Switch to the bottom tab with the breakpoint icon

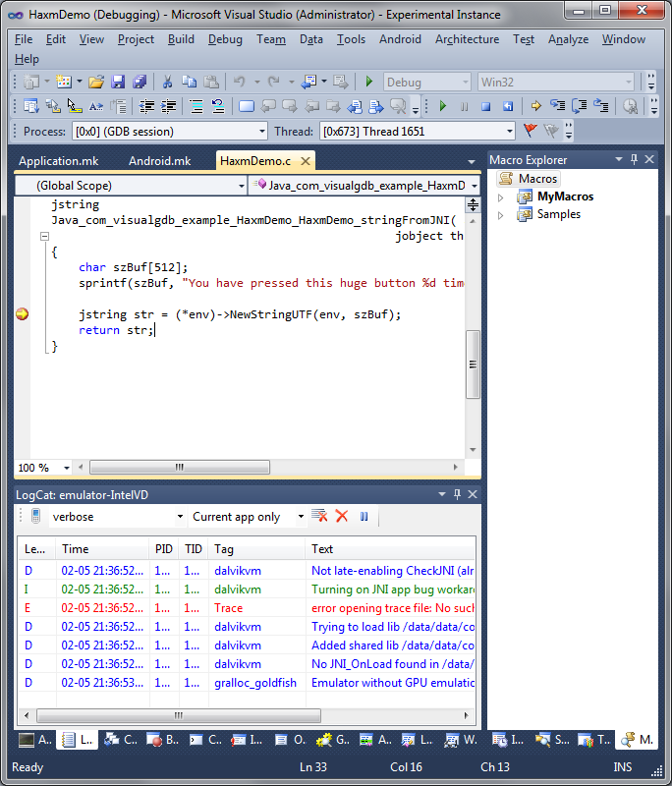162,740
